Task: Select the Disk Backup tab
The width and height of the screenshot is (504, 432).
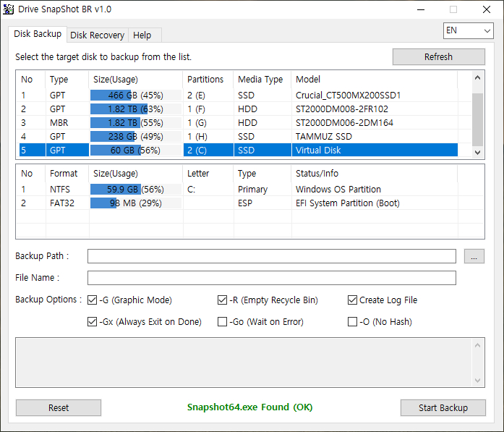Action: pos(38,34)
